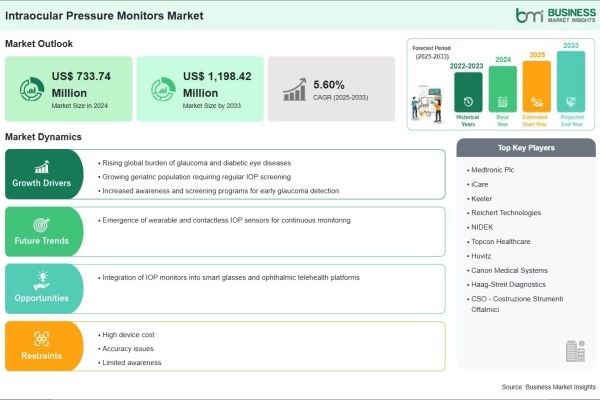Click the Market Dynamics heading
Image resolution: width=600 pixels, height=400 pixels.
point(43,137)
